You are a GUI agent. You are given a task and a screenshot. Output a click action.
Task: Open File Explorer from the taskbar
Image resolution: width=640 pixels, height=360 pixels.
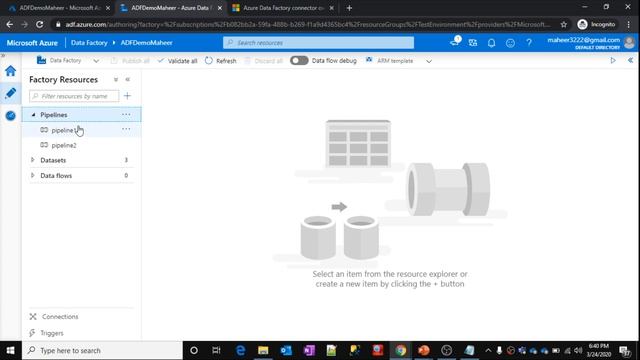click(263, 351)
